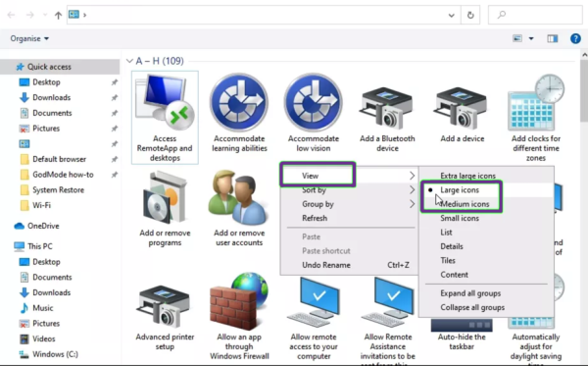The image size is (588, 366).
Task: Click the Help question mark icon
Action: coord(575,38)
